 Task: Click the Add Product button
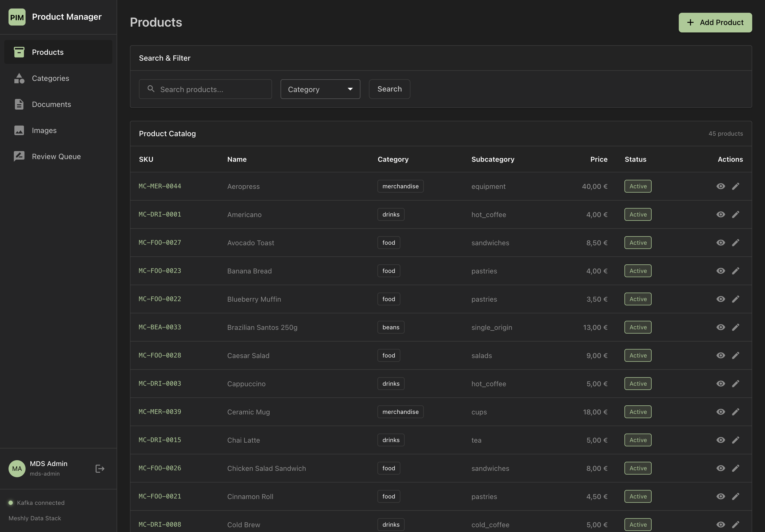point(715,22)
